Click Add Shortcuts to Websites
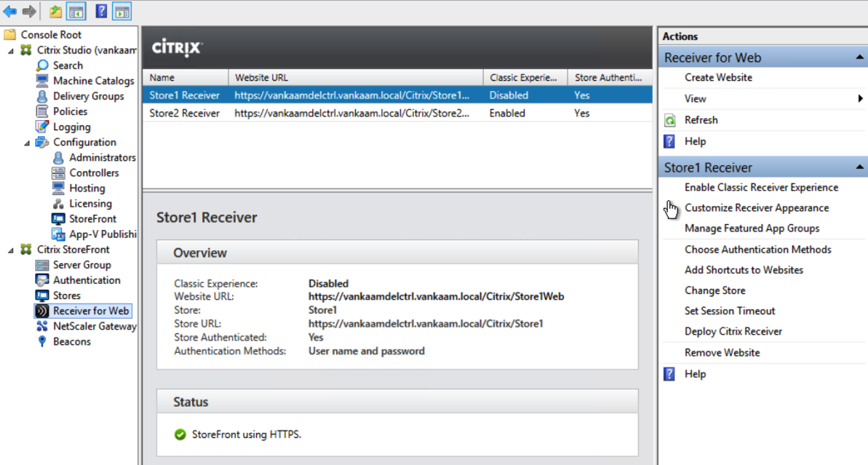The height and width of the screenshot is (465, 868). 744,270
